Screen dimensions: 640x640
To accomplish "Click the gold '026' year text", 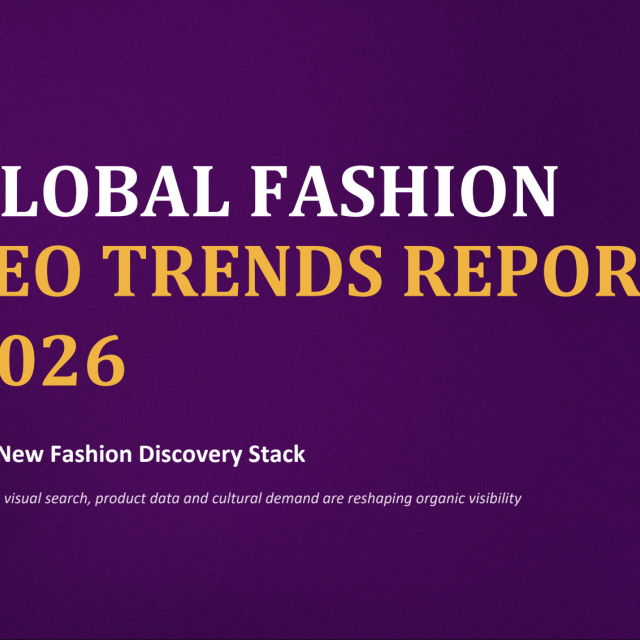I will (x=62, y=360).
